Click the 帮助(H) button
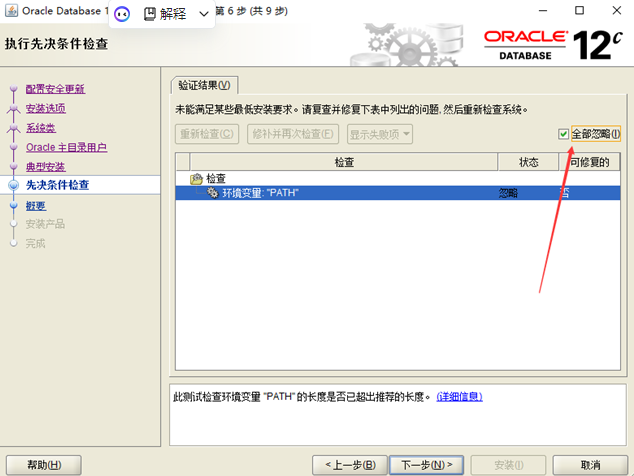634x476 pixels. tap(44, 465)
